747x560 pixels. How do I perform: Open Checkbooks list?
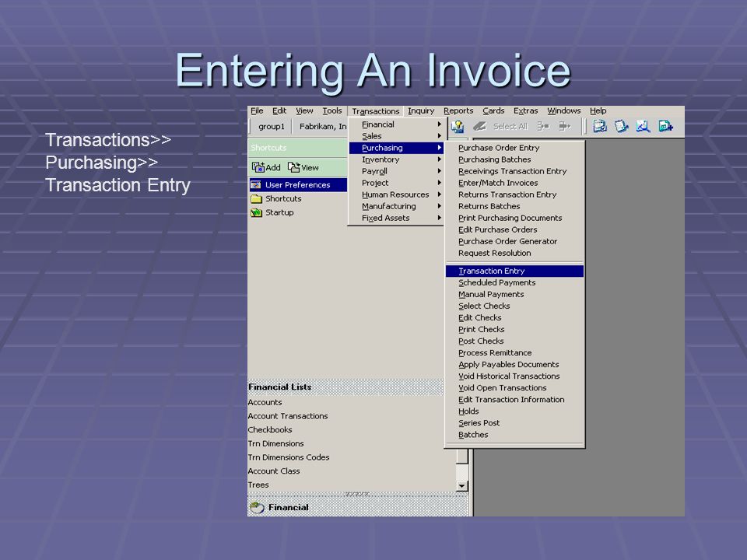270,429
